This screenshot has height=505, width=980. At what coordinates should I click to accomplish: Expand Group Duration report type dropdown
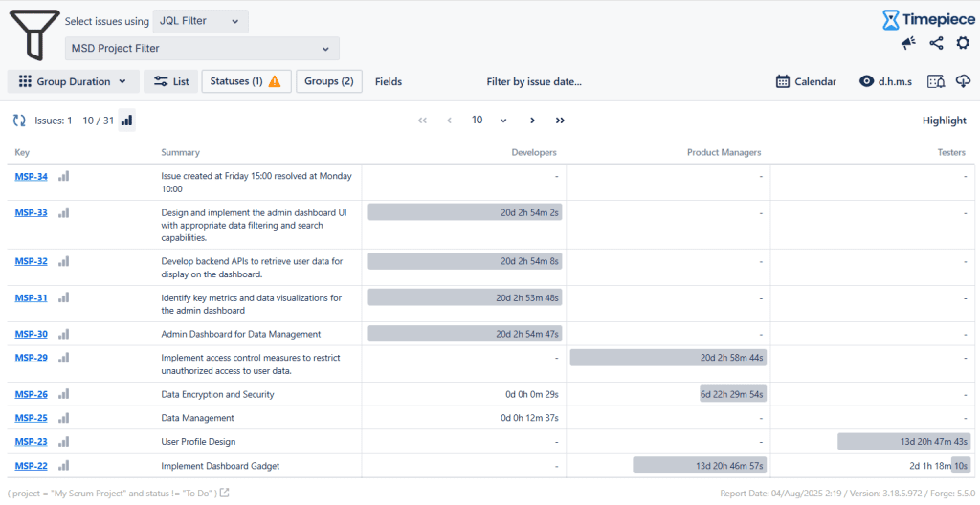tap(73, 81)
